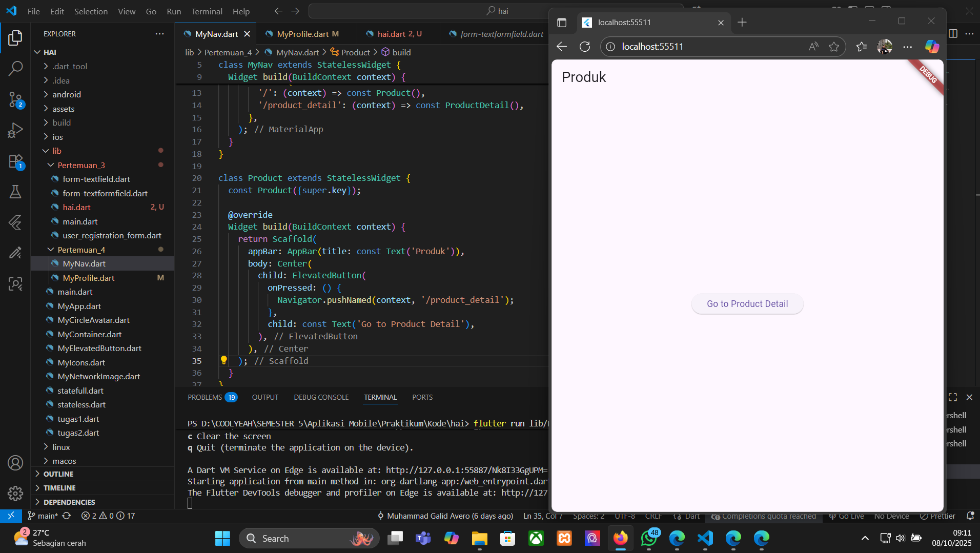Click the browser address bar

pos(707,47)
